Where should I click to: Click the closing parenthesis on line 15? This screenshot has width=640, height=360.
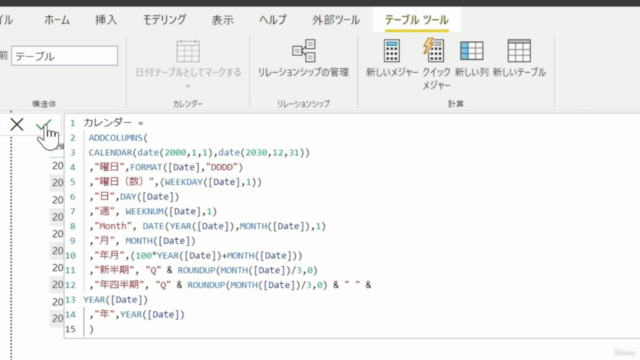91,329
